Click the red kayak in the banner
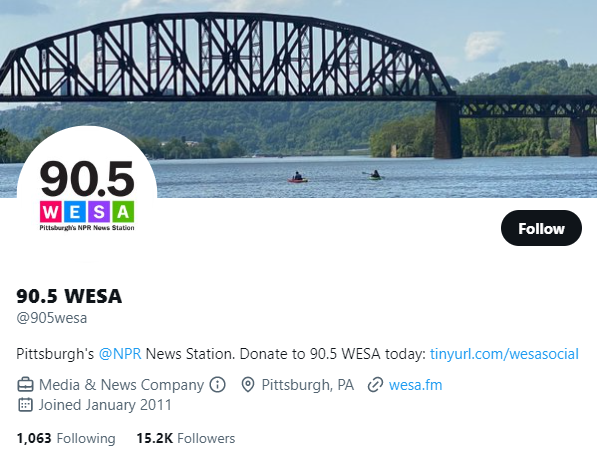This screenshot has height=476, width=597. tap(298, 178)
